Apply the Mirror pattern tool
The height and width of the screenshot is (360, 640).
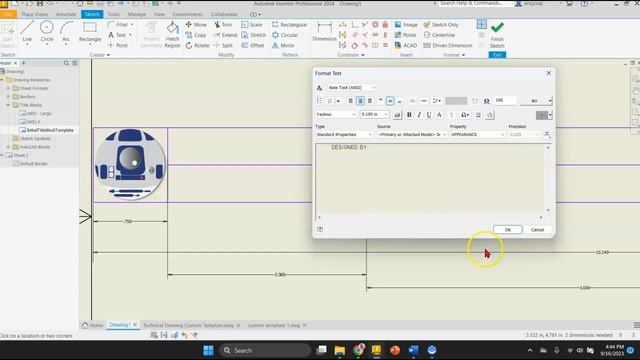point(283,45)
